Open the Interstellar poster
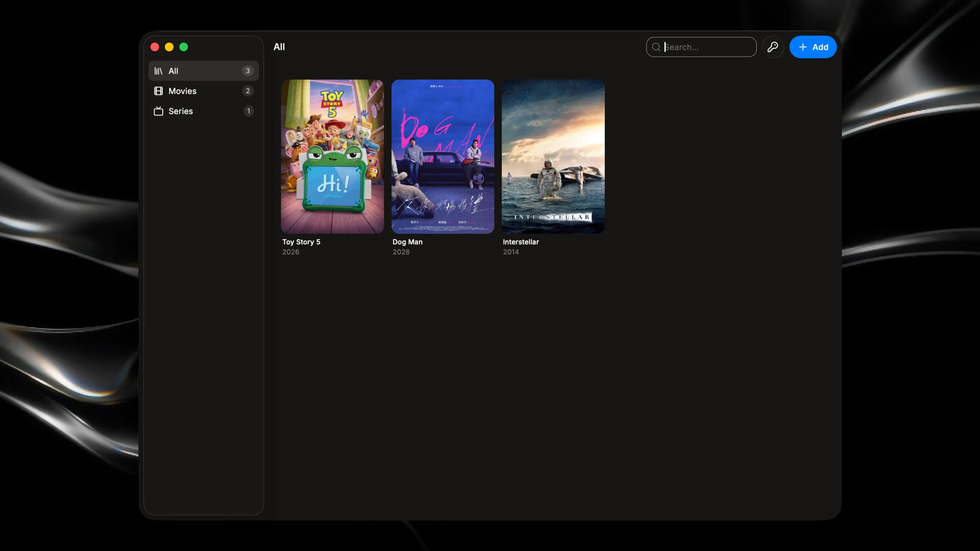Screen dimensions: 980x551 (553, 157)
